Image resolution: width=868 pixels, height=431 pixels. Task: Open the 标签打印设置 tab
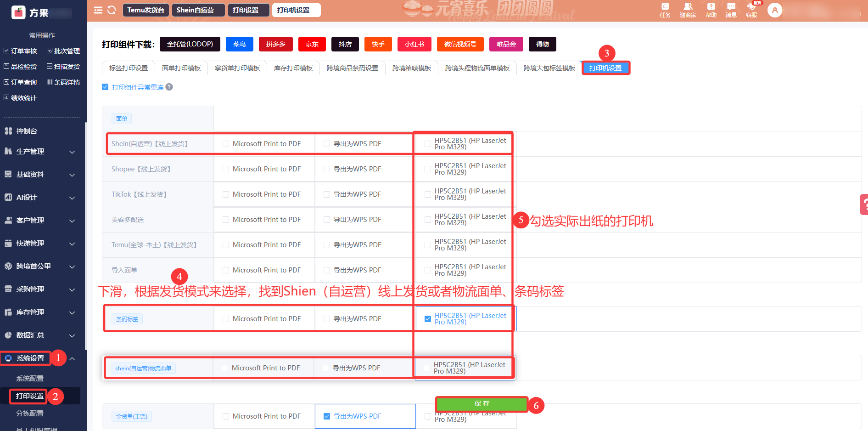[129, 68]
